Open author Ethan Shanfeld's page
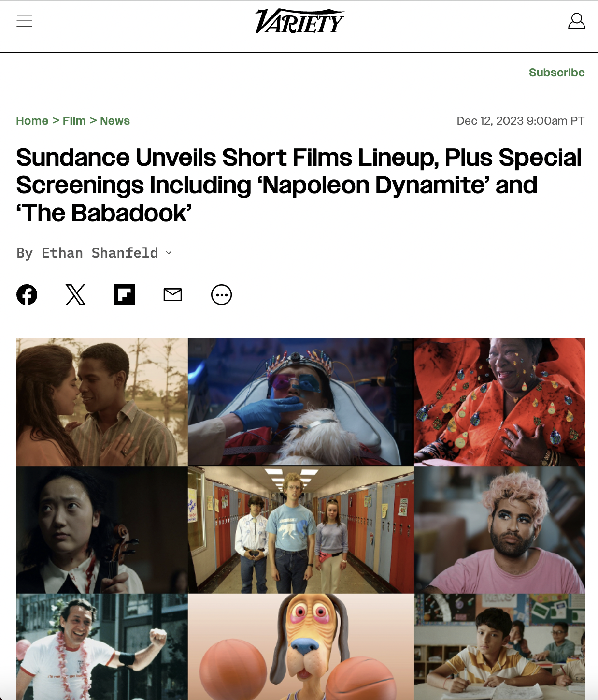Image resolution: width=598 pixels, height=700 pixels. [100, 253]
